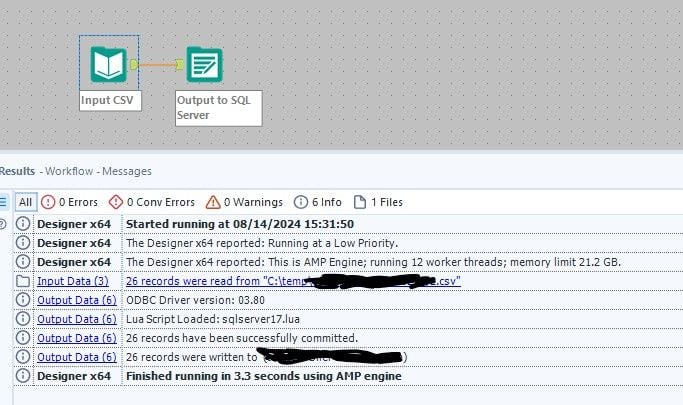Open Output Data (6) link beside Lua Script Loaded
This screenshot has width=683, height=405.
pyautogui.click(x=77, y=319)
